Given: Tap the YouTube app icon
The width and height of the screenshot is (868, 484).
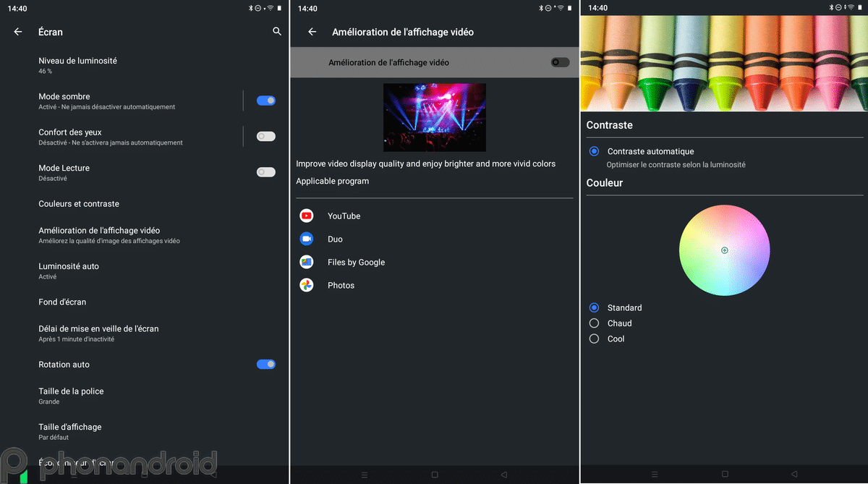Looking at the screenshot, I should pyautogui.click(x=307, y=216).
